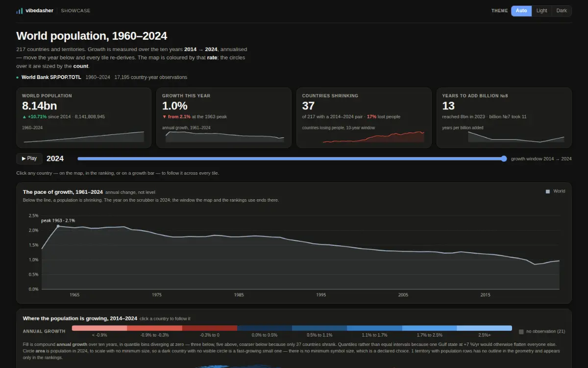The image size is (588, 368).
Task: Open the Countries Shrinking tile
Action: [364, 118]
